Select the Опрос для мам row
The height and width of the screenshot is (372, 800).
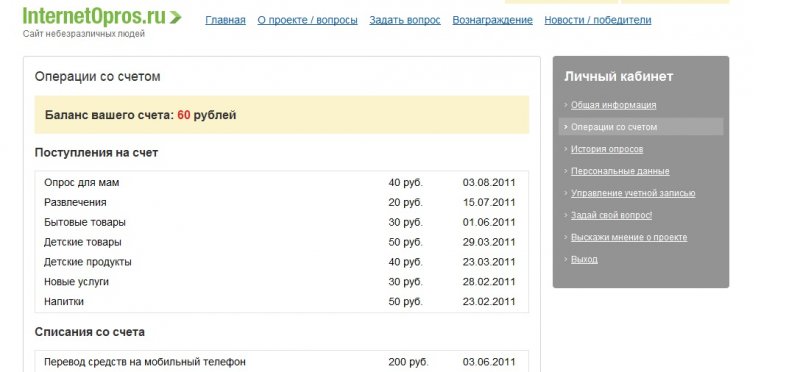[x=281, y=182]
